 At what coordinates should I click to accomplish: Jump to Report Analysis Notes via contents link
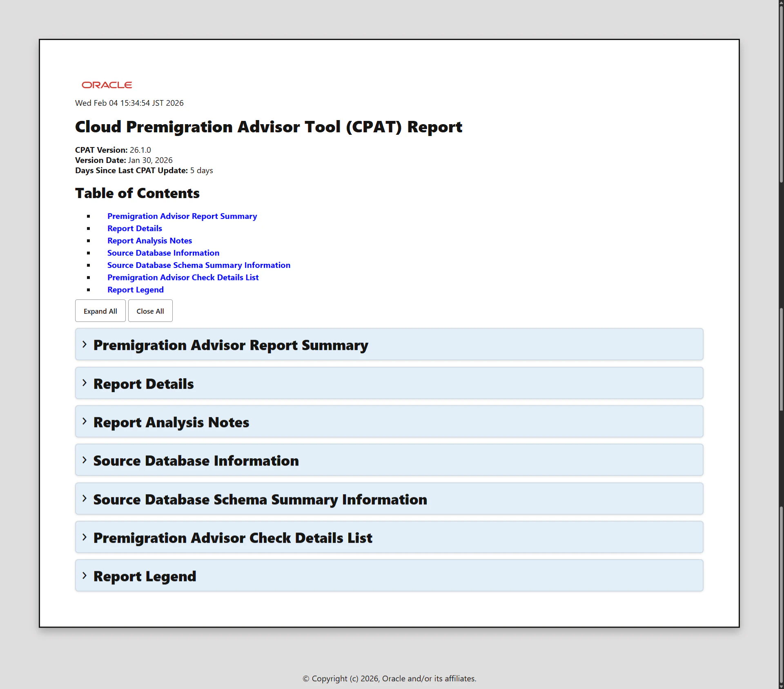click(x=149, y=241)
